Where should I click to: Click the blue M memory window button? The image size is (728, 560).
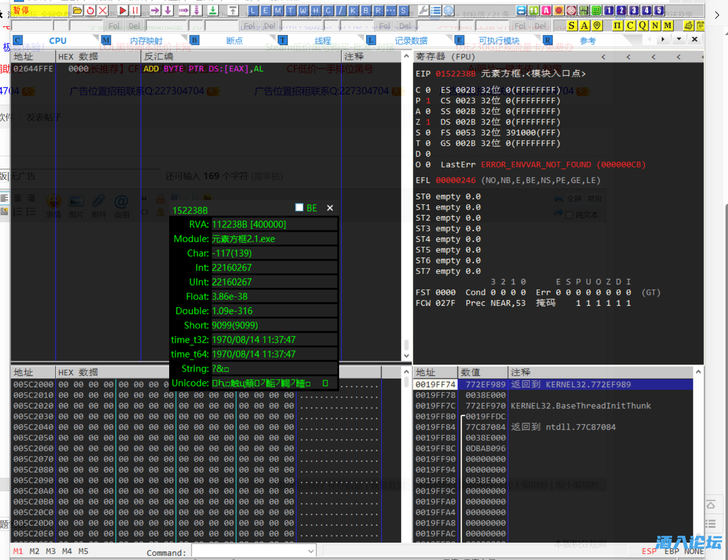[x=278, y=10]
